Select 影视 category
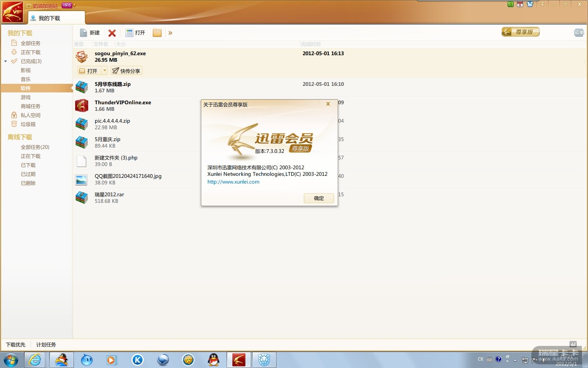588x368 pixels. (x=26, y=70)
